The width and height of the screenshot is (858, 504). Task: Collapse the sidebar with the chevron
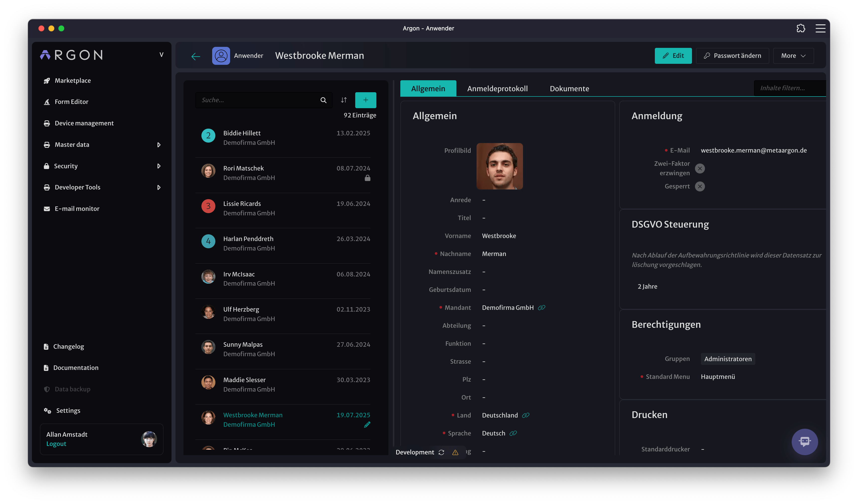(161, 55)
